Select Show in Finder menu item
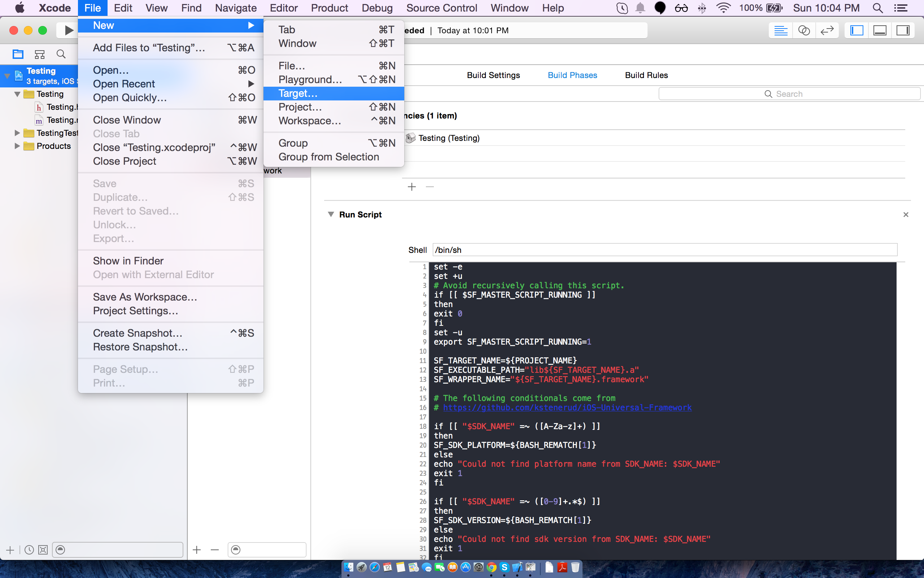Image resolution: width=924 pixels, height=578 pixels. [171, 261]
